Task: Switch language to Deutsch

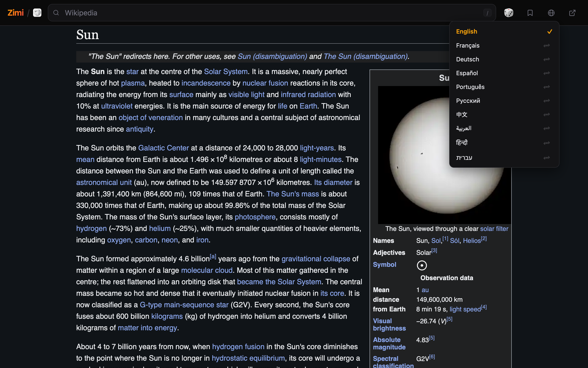Action: point(504,59)
